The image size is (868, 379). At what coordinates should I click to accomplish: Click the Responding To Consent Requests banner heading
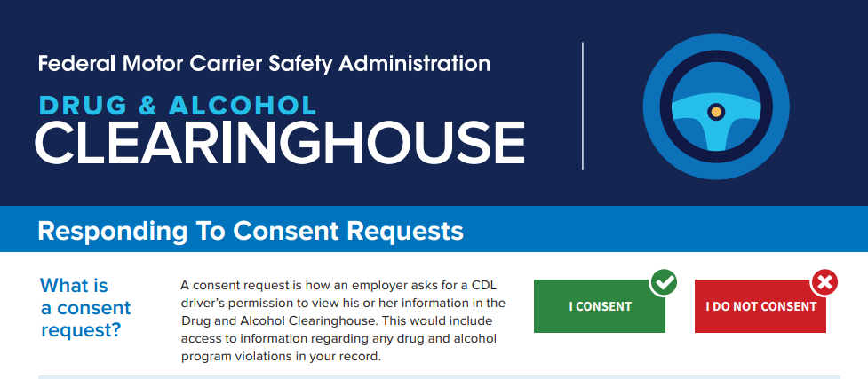(x=251, y=232)
